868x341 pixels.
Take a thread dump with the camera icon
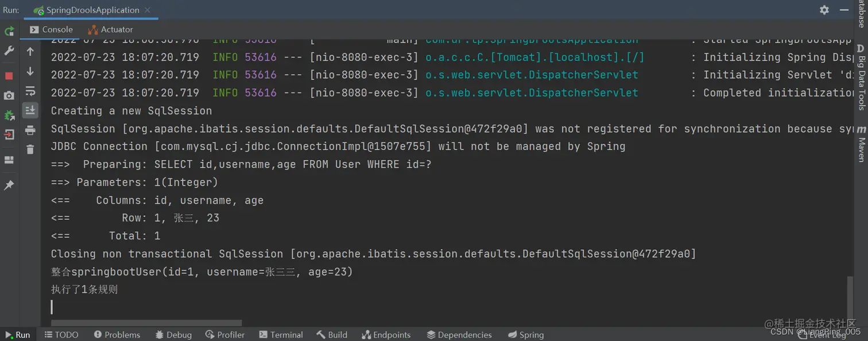tap(9, 95)
